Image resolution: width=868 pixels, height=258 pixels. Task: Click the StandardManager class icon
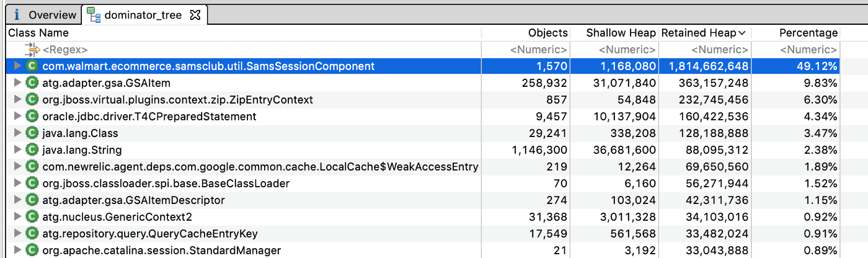[x=32, y=250]
